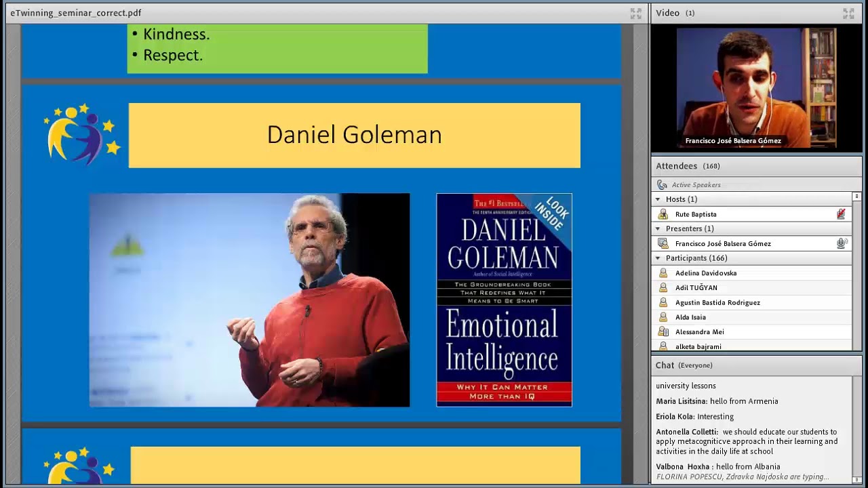Select participant Adelina Davidovska
Screen dimensions: 868x488
tap(752, 273)
